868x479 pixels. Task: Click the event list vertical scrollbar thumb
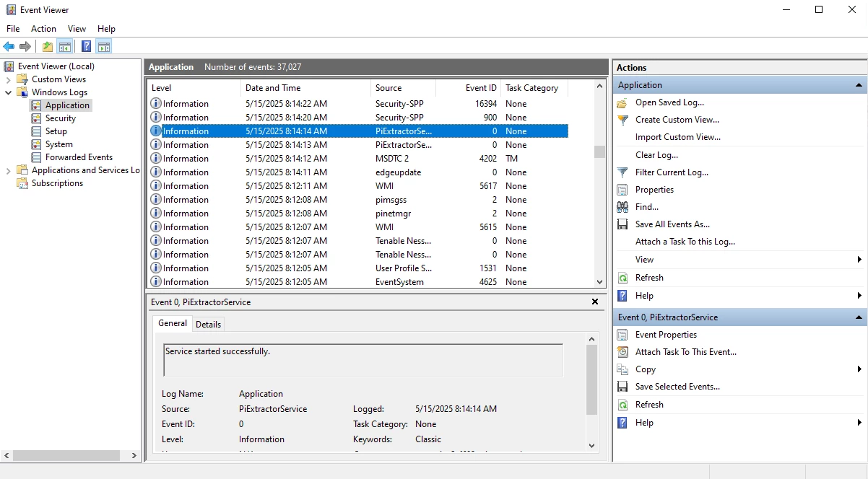[599, 151]
